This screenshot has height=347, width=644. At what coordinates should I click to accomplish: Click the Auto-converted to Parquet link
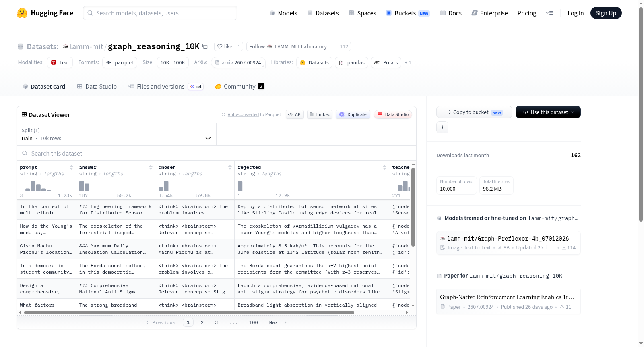pyautogui.click(x=254, y=114)
